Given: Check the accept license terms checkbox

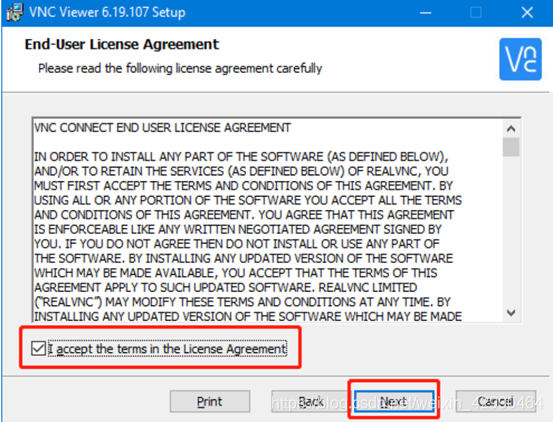Looking at the screenshot, I should pyautogui.click(x=38, y=348).
